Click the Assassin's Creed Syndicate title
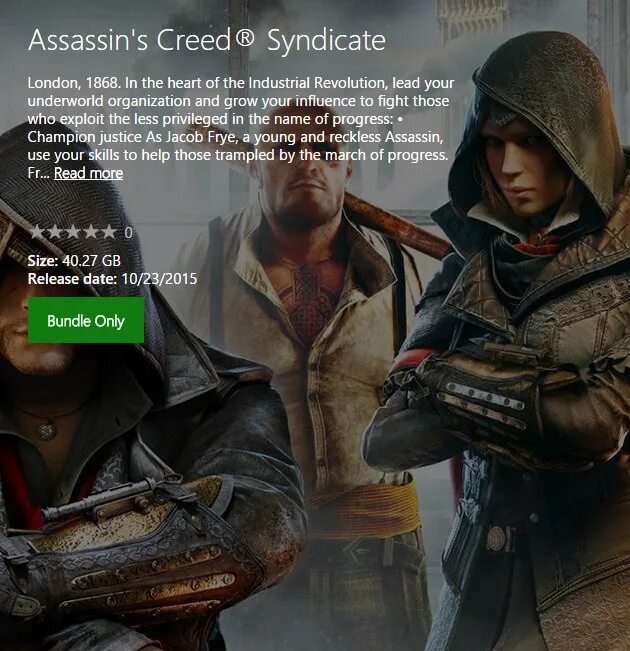This screenshot has height=651, width=630. point(207,41)
